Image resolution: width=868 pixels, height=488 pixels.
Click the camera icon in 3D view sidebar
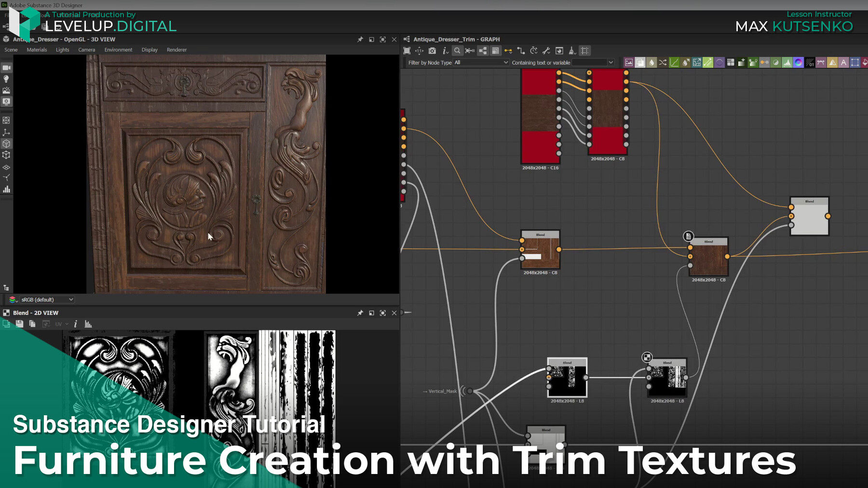[x=6, y=68]
